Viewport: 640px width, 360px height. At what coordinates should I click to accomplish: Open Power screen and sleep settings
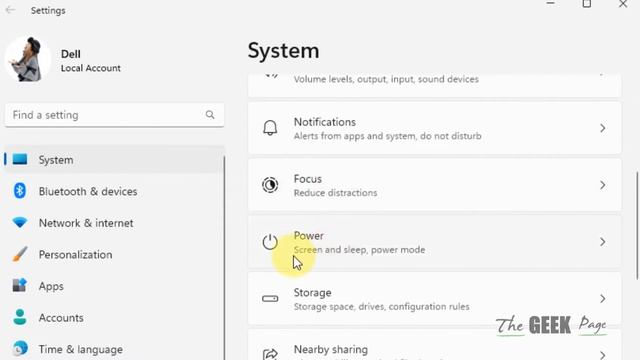tap(434, 242)
